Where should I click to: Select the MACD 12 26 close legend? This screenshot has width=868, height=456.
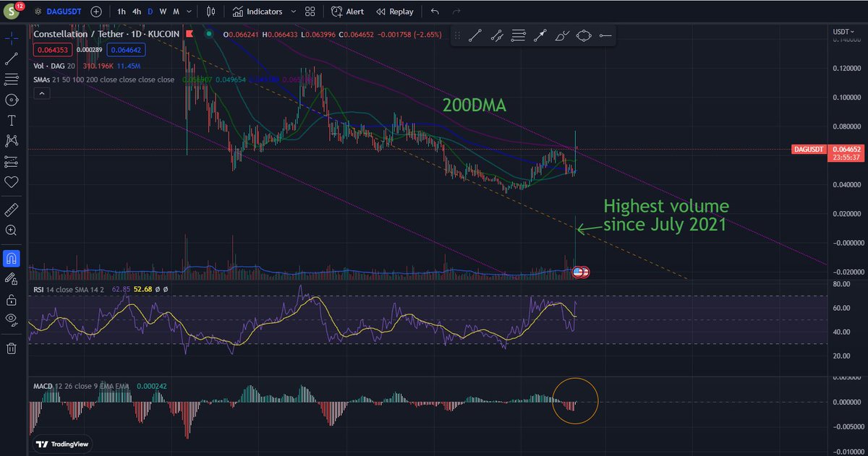coord(81,386)
